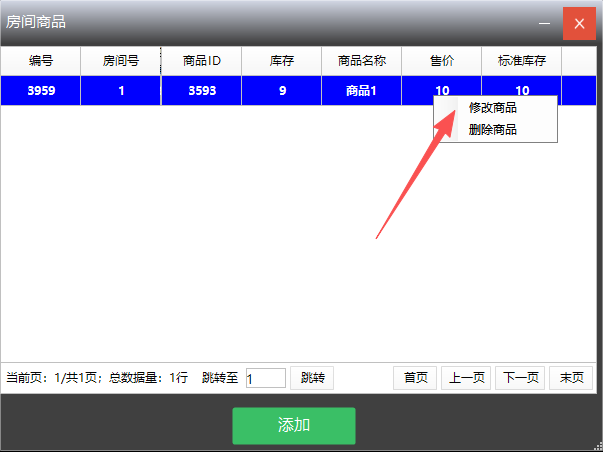Click the 标准库存 column header
The width and height of the screenshot is (603, 452).
(522, 61)
